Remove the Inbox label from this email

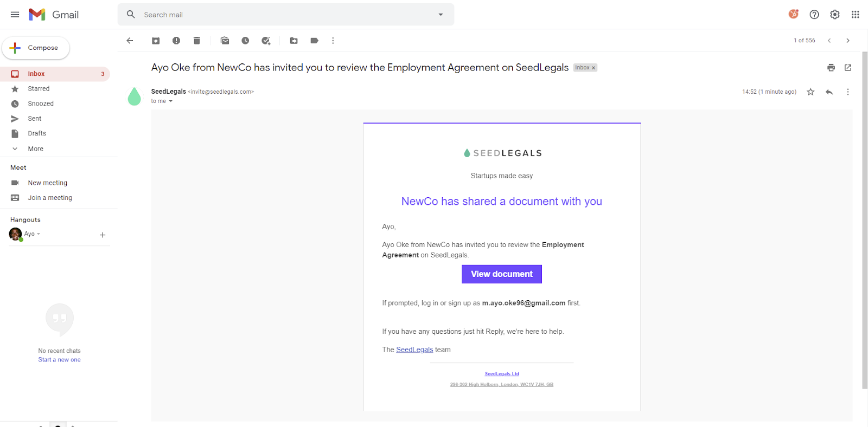coord(593,68)
